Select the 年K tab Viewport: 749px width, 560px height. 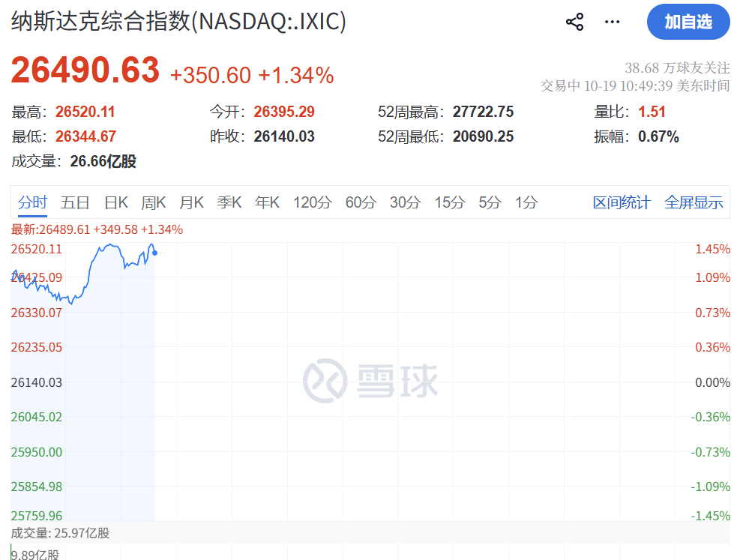pos(267,202)
